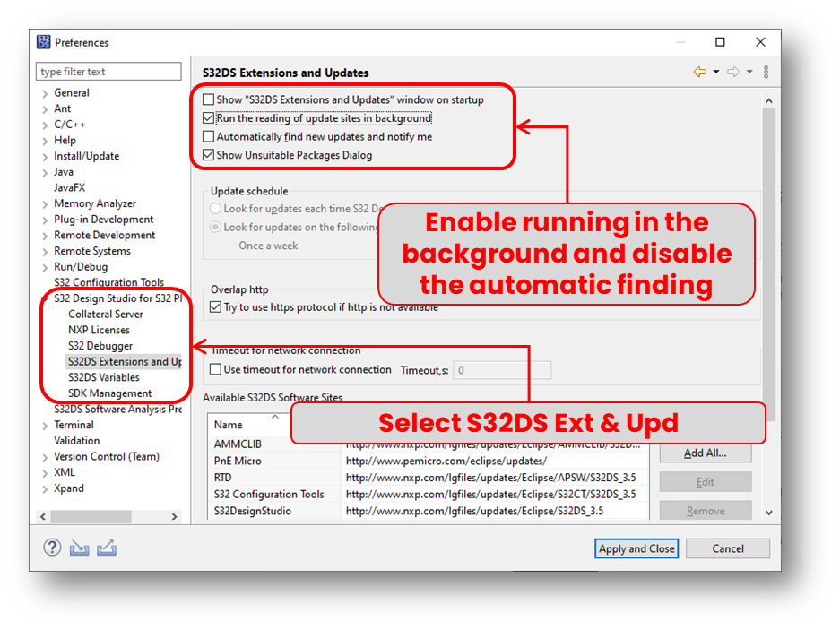Open the back history dropdown arrow
Screen dimensions: 840x630
point(716,72)
